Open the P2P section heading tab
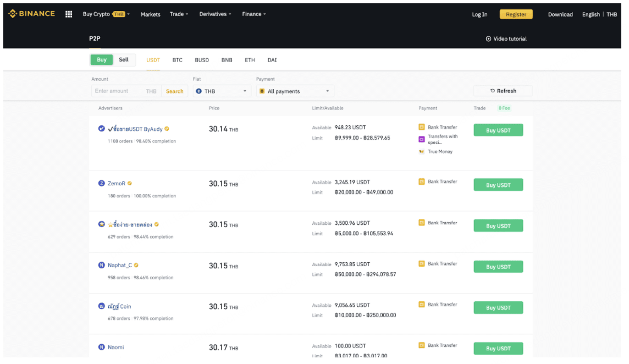629x364 pixels. coord(95,38)
